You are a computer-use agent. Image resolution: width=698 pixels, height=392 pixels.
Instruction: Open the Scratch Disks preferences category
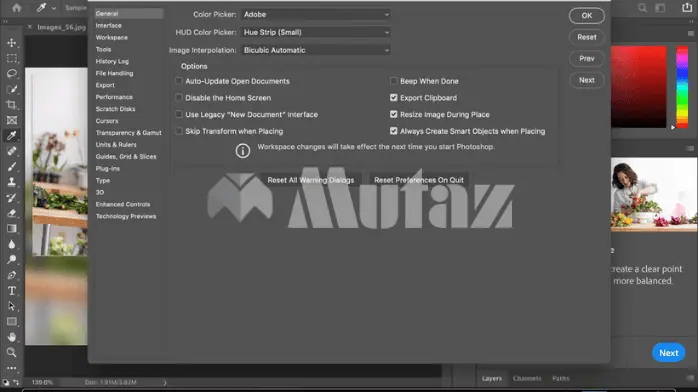115,109
